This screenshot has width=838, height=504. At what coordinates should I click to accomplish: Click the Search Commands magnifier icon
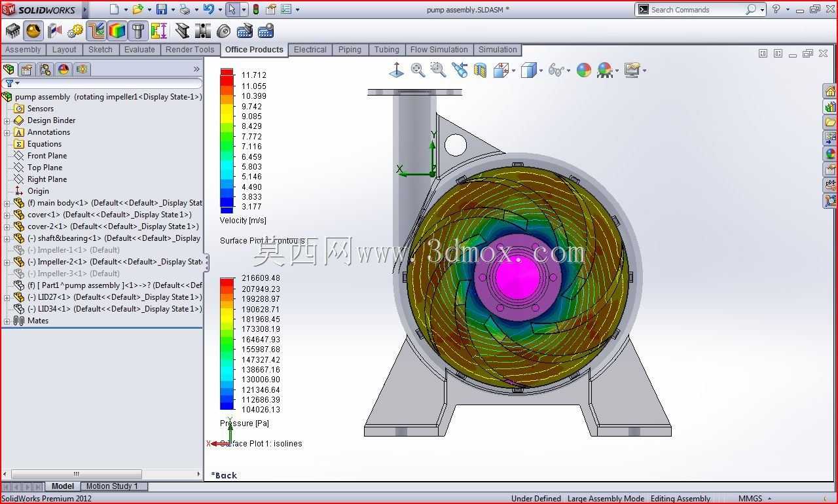tap(750, 9)
